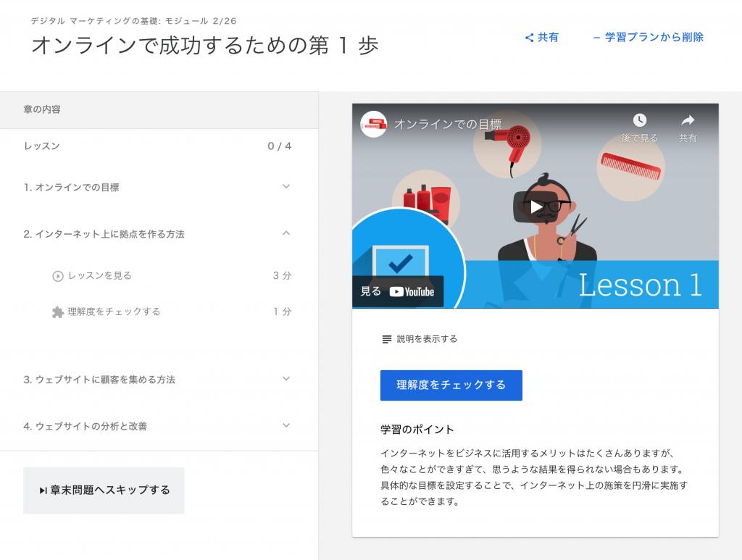Click 章末問題へスキップする button
Screen dimensions: 742x560
pos(104,490)
